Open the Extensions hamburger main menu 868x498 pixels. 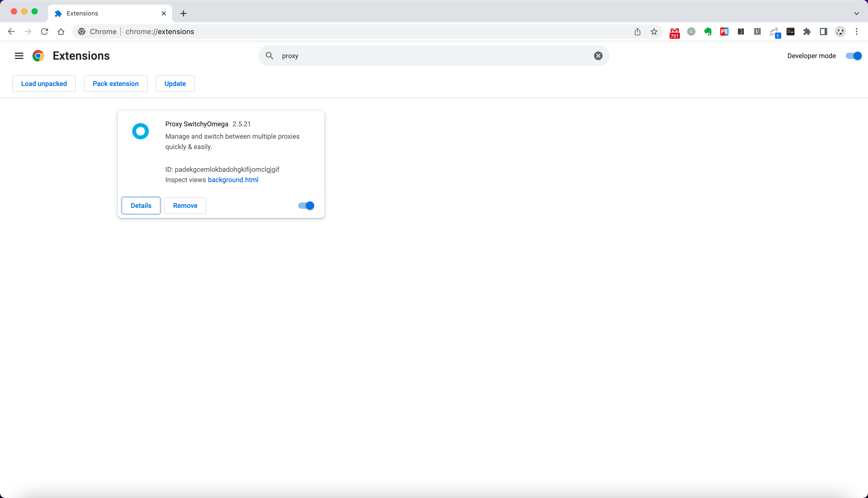point(19,56)
